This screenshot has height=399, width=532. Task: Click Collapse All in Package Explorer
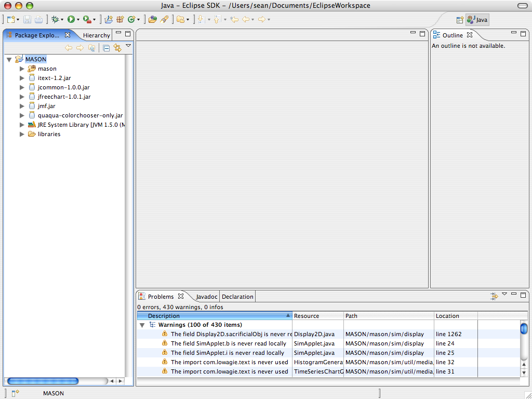(x=106, y=48)
